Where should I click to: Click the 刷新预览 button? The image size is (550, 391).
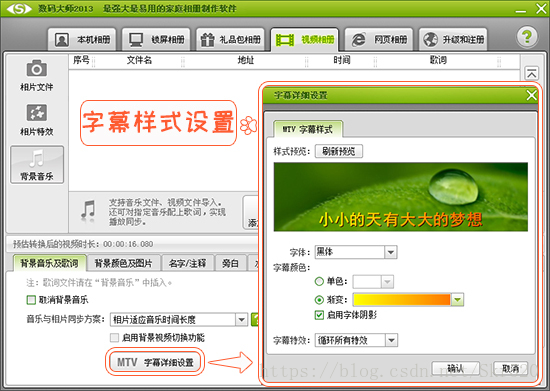[x=338, y=151]
